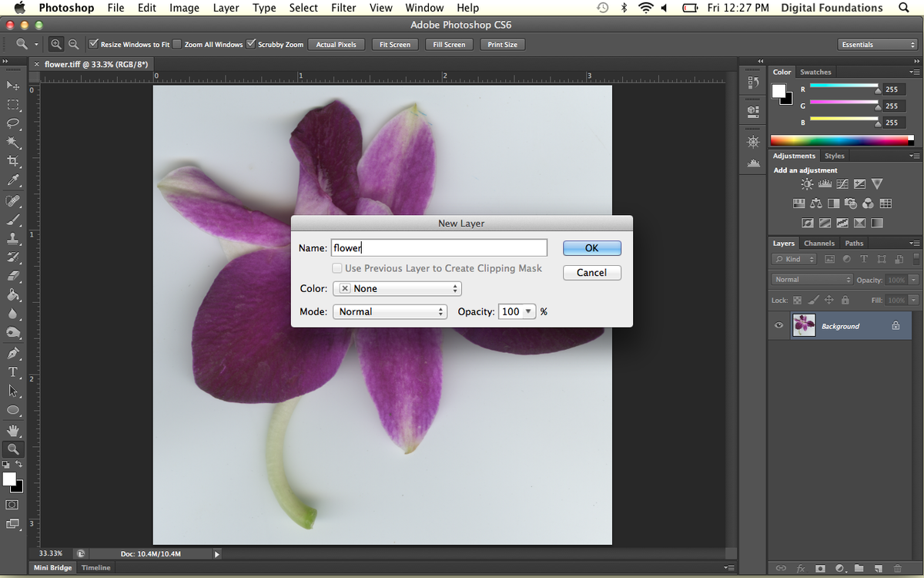Cancel the New Layer dialog
Screen dimensions: 924x578
[x=591, y=273]
